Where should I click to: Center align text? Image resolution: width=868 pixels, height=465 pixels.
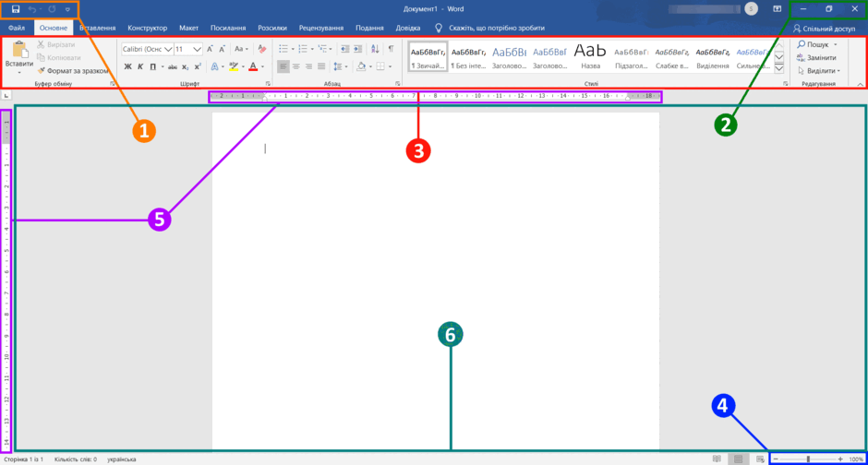point(296,67)
